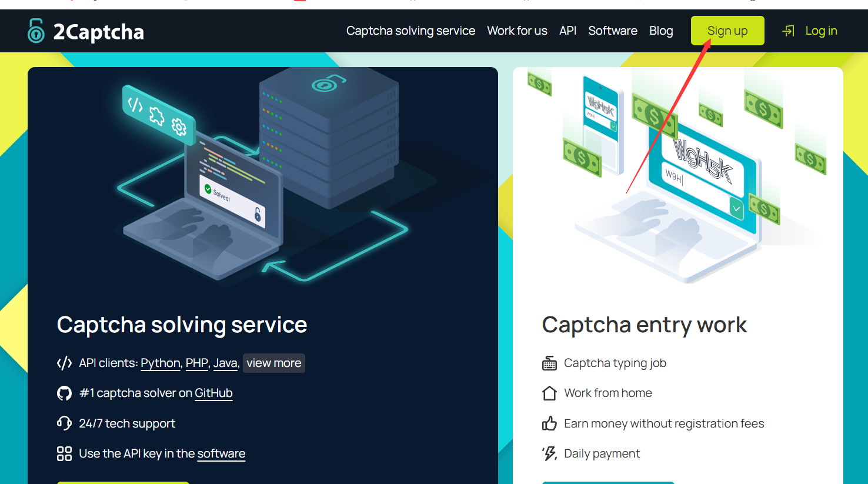Click the four-squares software icon
This screenshot has height=484, width=868.
[64, 453]
